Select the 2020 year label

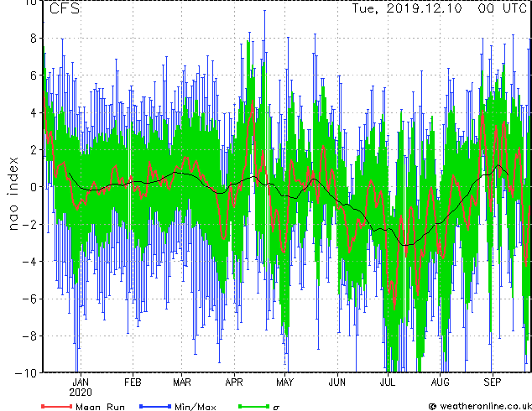click(81, 393)
